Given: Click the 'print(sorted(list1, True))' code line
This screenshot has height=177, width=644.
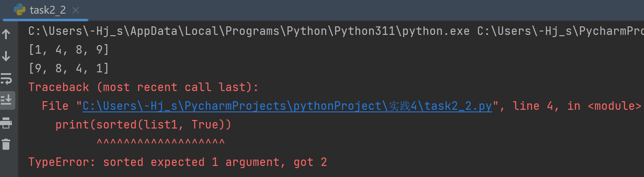Looking at the screenshot, I should point(143,125).
